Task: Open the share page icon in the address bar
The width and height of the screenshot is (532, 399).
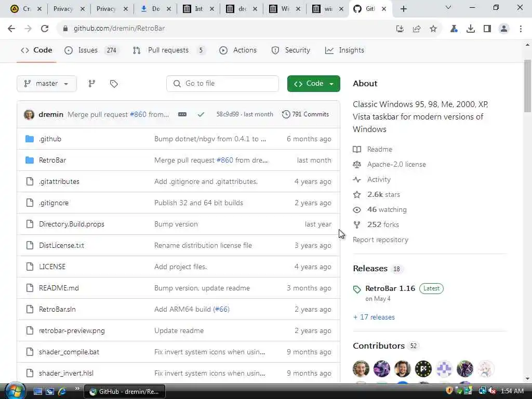Action: (x=417, y=29)
